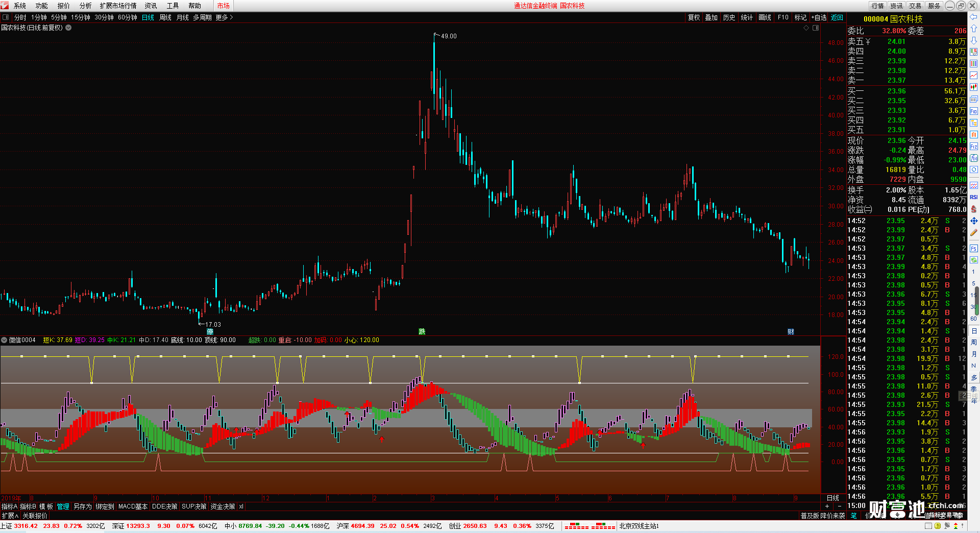The width and height of the screenshot is (980, 533).
Task: Toggle the diamond marker at chart top-right
Action: (806, 28)
